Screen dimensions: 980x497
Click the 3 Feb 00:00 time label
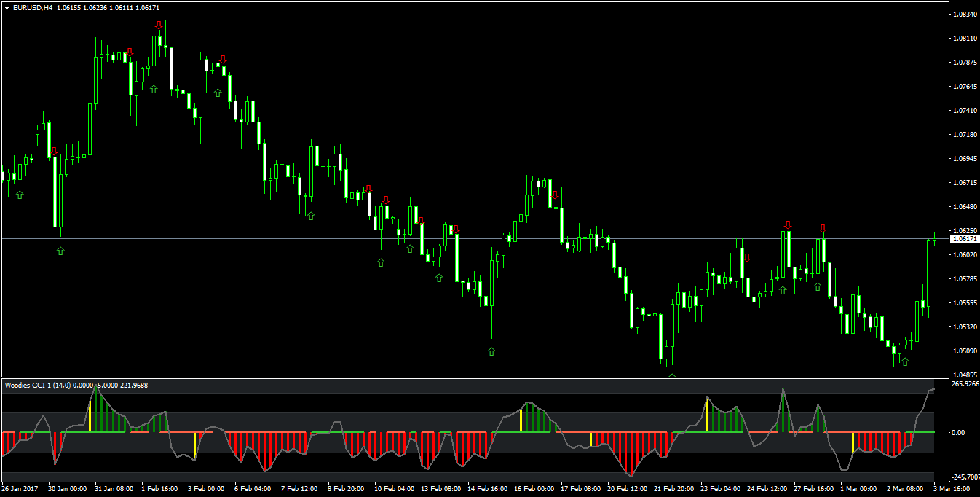coord(208,489)
